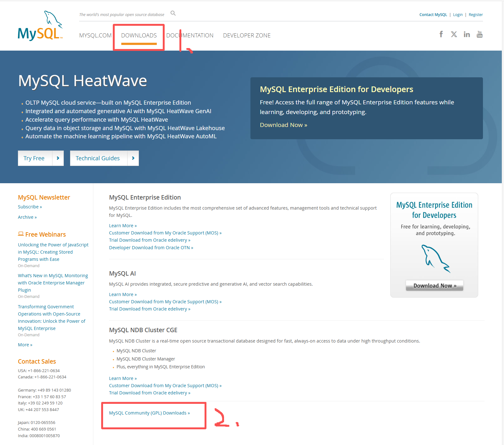504x445 pixels.
Task: Click Learn More under NDB Cluster CGE
Action: 123,378
